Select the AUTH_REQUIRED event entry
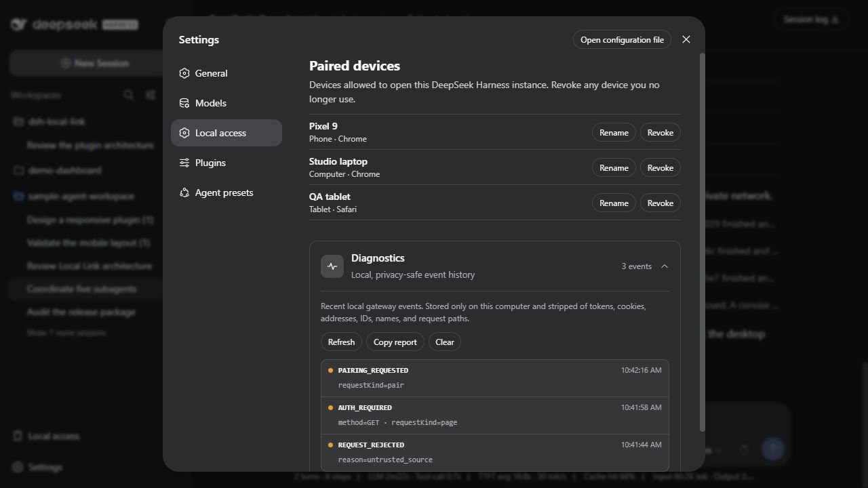Image resolution: width=868 pixels, height=488 pixels. 495,415
